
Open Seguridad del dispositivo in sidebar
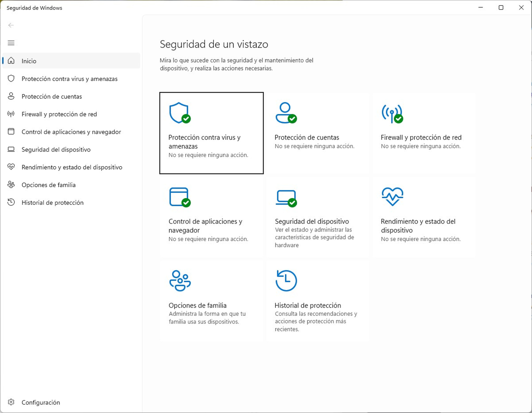[71, 149]
